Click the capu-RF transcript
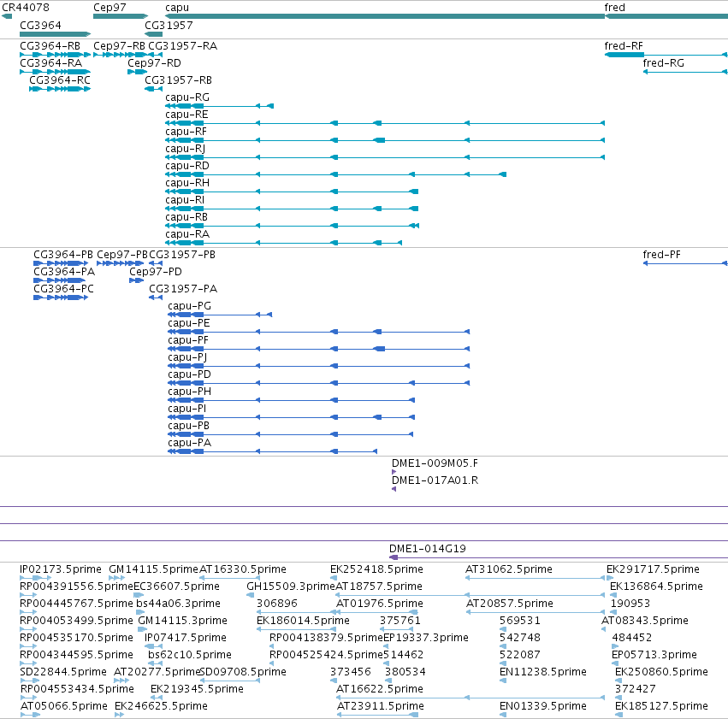The width and height of the screenshot is (728, 719). pyautogui.click(x=385, y=140)
